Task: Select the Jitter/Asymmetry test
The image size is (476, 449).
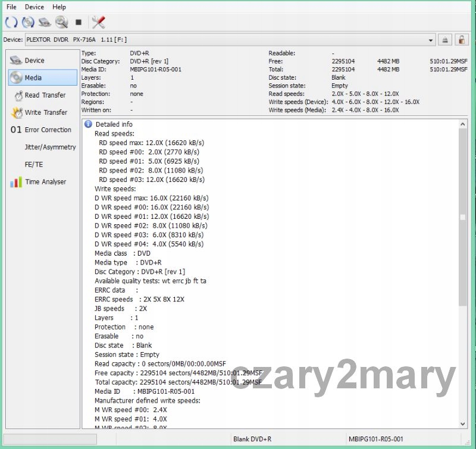Action: coord(50,147)
